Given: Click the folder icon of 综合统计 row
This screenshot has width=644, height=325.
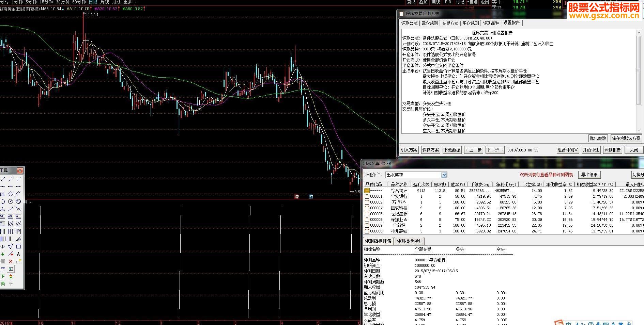Looking at the screenshot, I should (367, 191).
